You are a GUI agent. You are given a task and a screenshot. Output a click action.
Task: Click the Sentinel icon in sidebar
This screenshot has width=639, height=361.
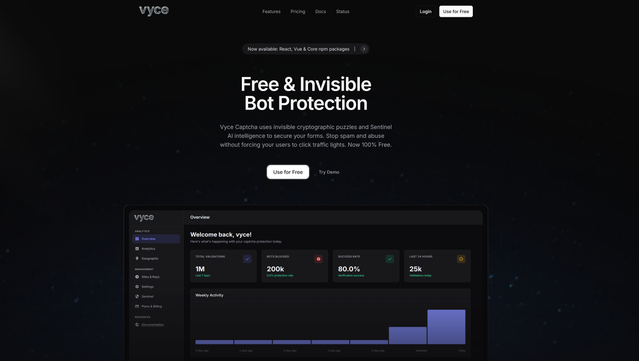pos(137,296)
